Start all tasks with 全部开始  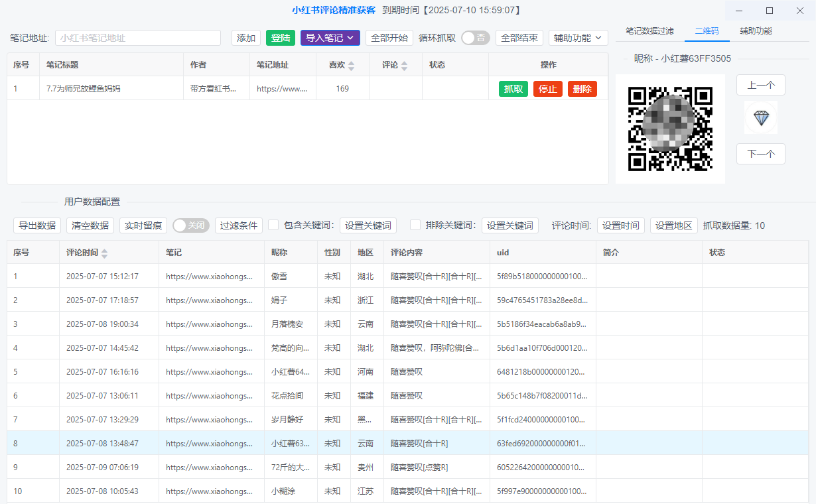point(389,38)
